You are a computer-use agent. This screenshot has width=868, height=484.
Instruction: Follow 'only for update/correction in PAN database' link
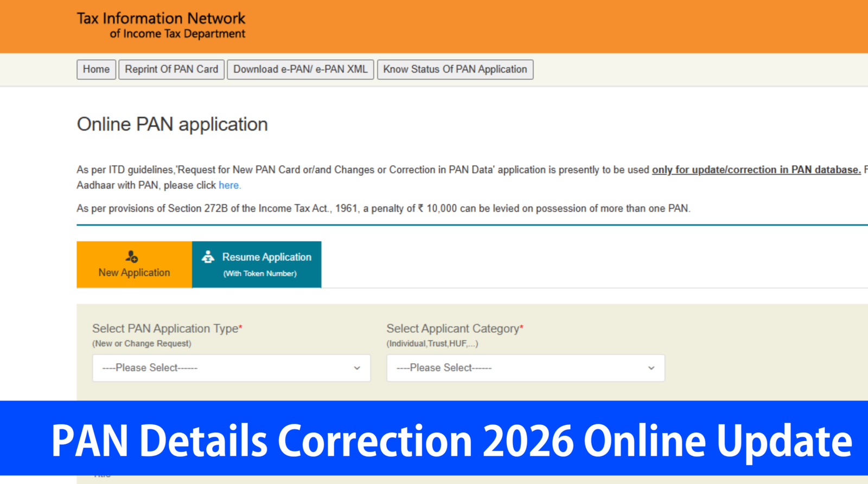point(756,170)
